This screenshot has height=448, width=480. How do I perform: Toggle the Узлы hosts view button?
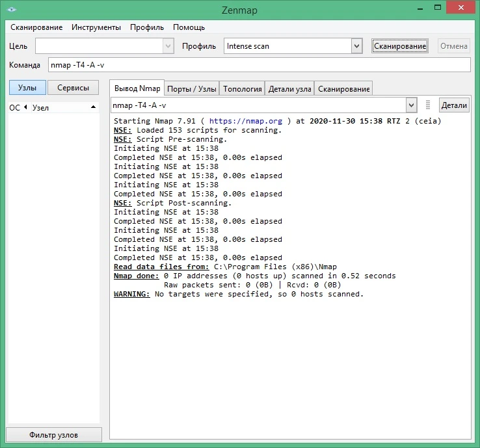pyautogui.click(x=27, y=88)
